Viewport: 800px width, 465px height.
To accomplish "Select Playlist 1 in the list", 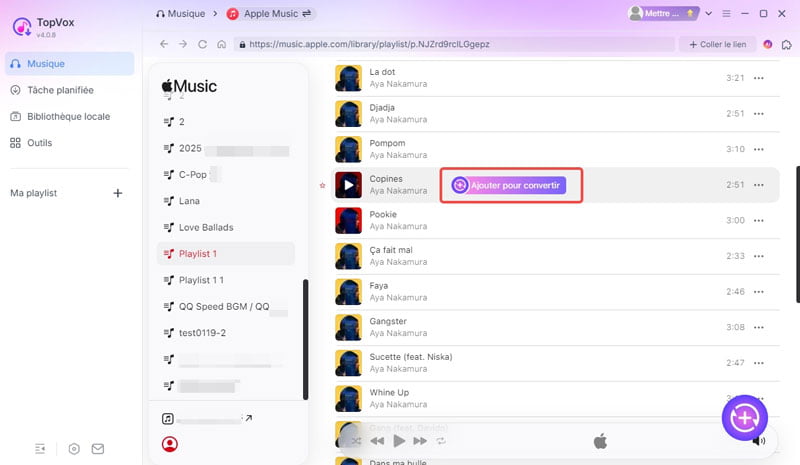I will [x=226, y=254].
